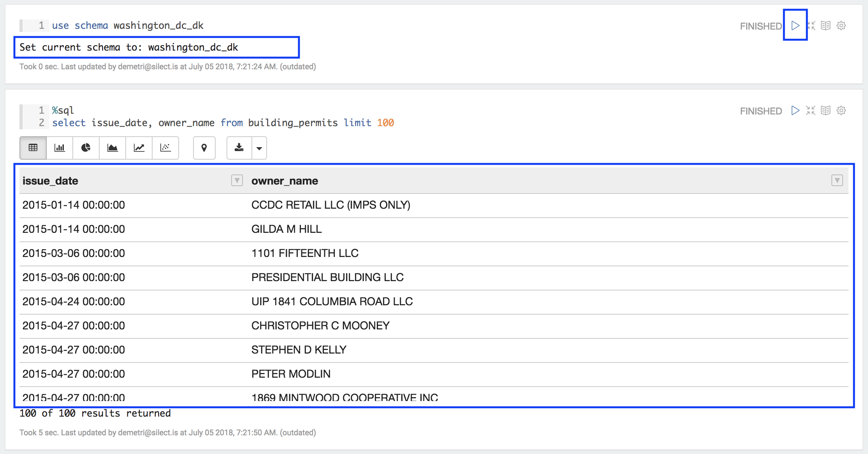Switch to pie chart view
The width and height of the screenshot is (868, 454).
coord(86,148)
